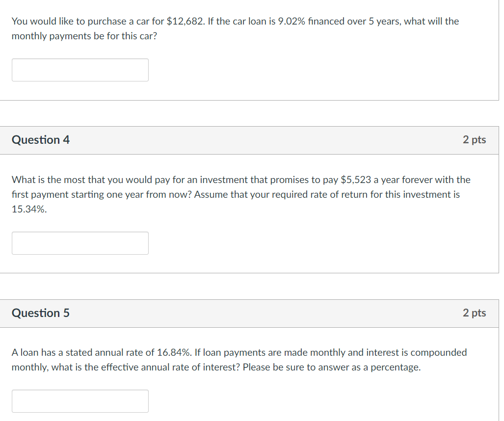Select the 15.34% rate in Question 4
This screenshot has width=504, height=421.
point(29,210)
